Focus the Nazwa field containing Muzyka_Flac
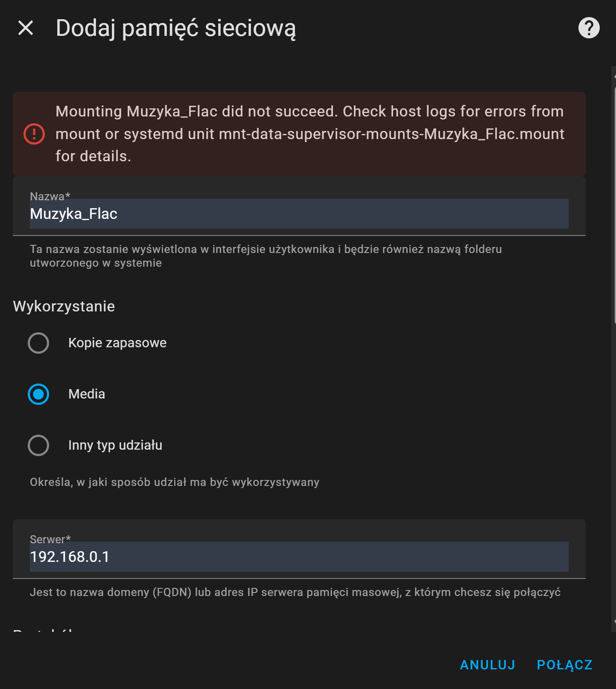Image resolution: width=616 pixels, height=689 pixels. coord(299,214)
